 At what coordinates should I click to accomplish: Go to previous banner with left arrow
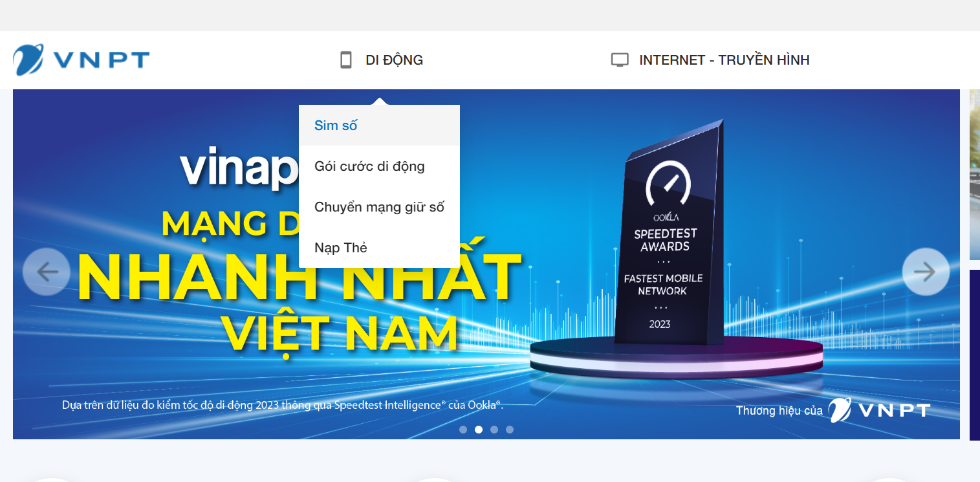click(47, 272)
